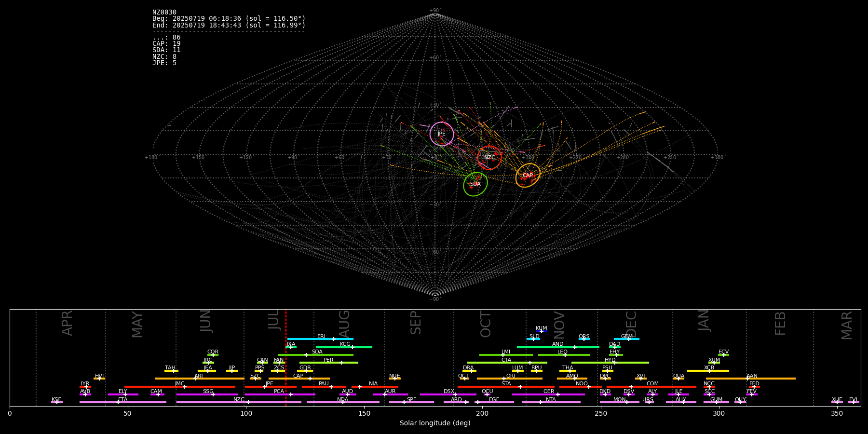Click the PER shower bar in timeline
The image size is (868, 434).
click(329, 363)
